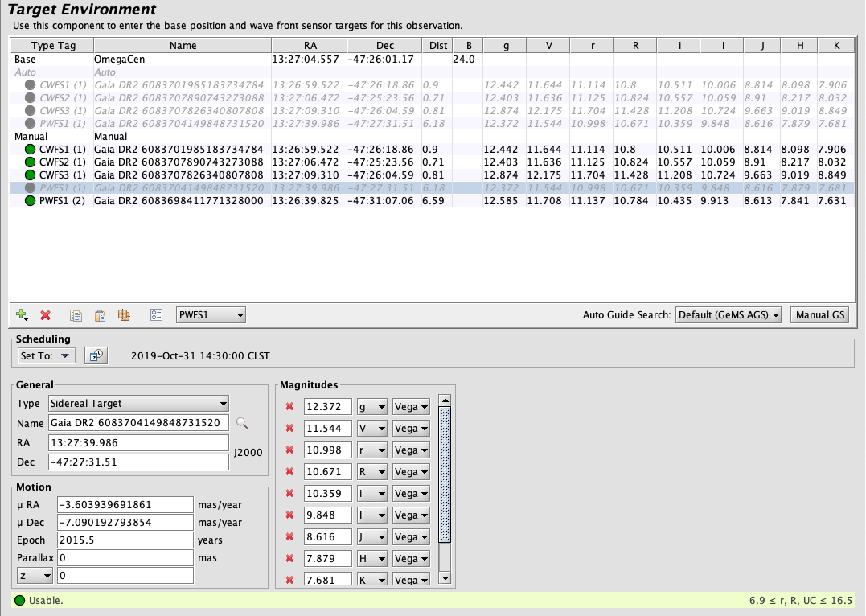Click the set-primary guide star list icon
Viewport: 866px width, 616px height.
156,315
